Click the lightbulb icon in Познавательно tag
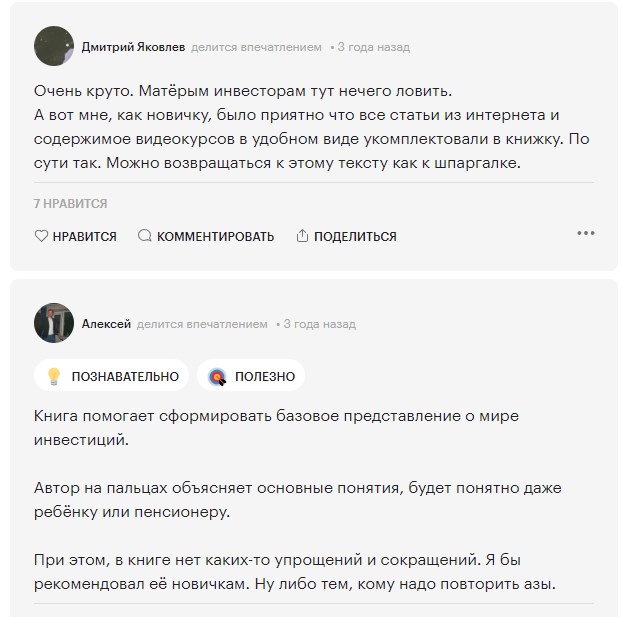Viewport: 629px width, 617px height. pos(54,377)
